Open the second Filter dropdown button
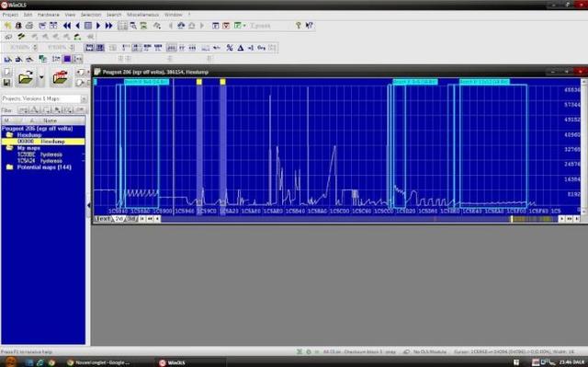588x367 pixels. pos(35,110)
